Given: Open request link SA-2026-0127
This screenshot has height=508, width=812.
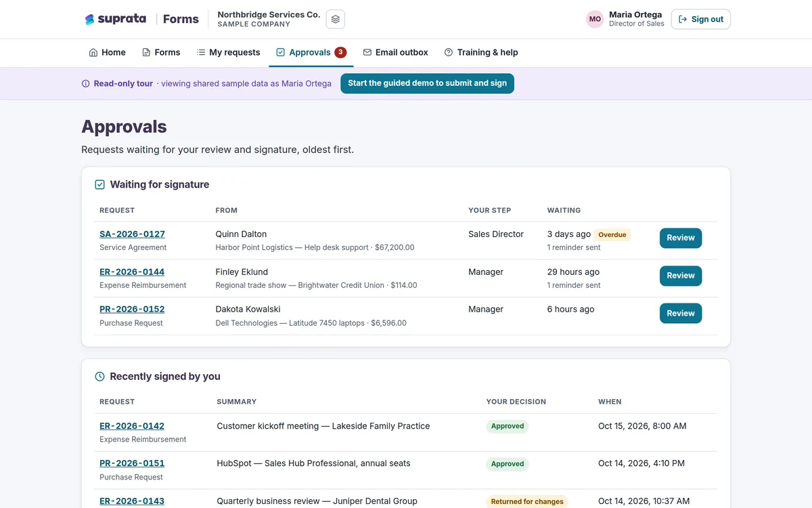Looking at the screenshot, I should pyautogui.click(x=132, y=234).
